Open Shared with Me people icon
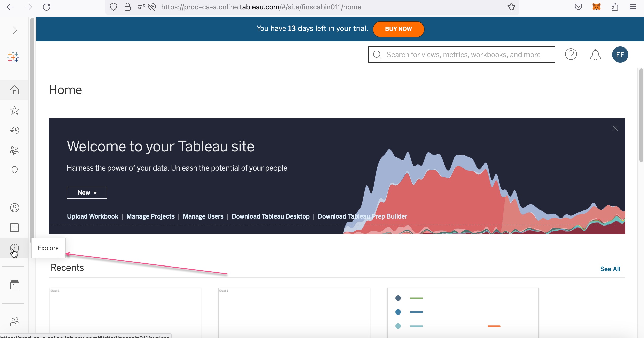The width and height of the screenshot is (644, 338). pyautogui.click(x=14, y=151)
